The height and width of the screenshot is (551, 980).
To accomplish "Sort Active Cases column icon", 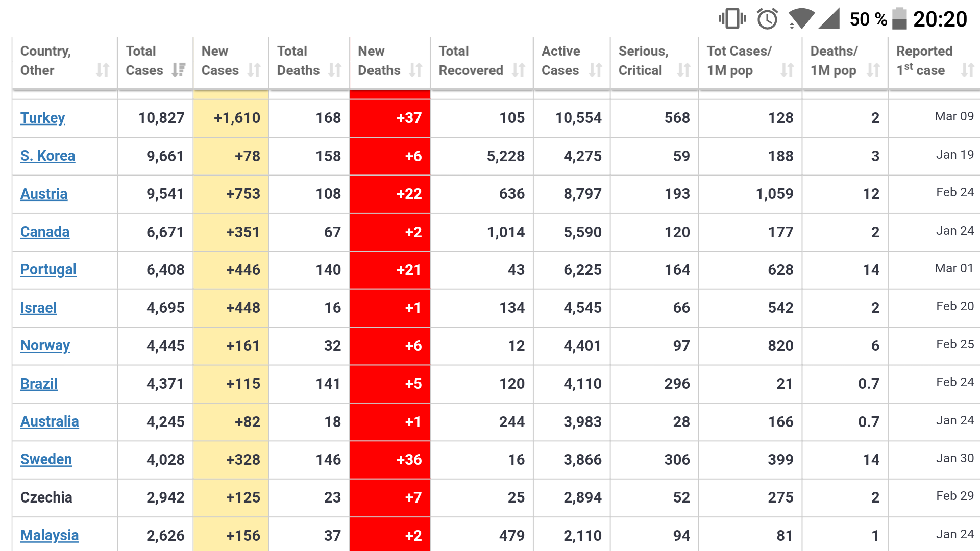I will (595, 70).
